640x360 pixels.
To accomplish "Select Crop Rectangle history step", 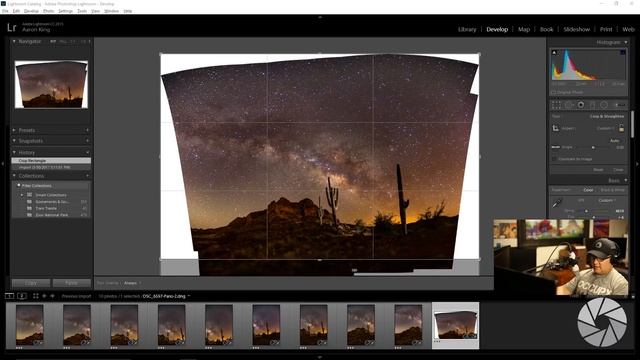I will click(x=51, y=161).
